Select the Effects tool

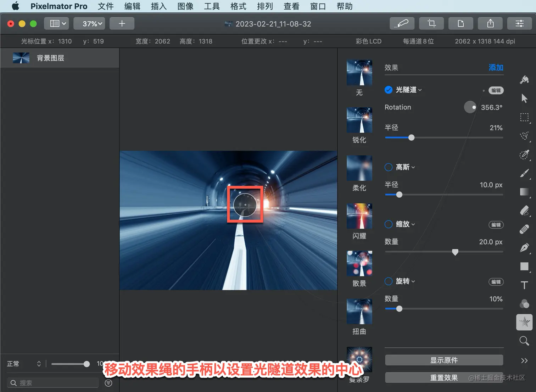point(524,322)
